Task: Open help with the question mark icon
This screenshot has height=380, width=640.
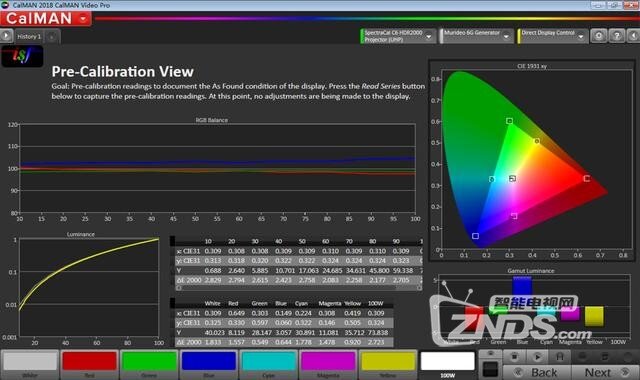Action: (617, 36)
